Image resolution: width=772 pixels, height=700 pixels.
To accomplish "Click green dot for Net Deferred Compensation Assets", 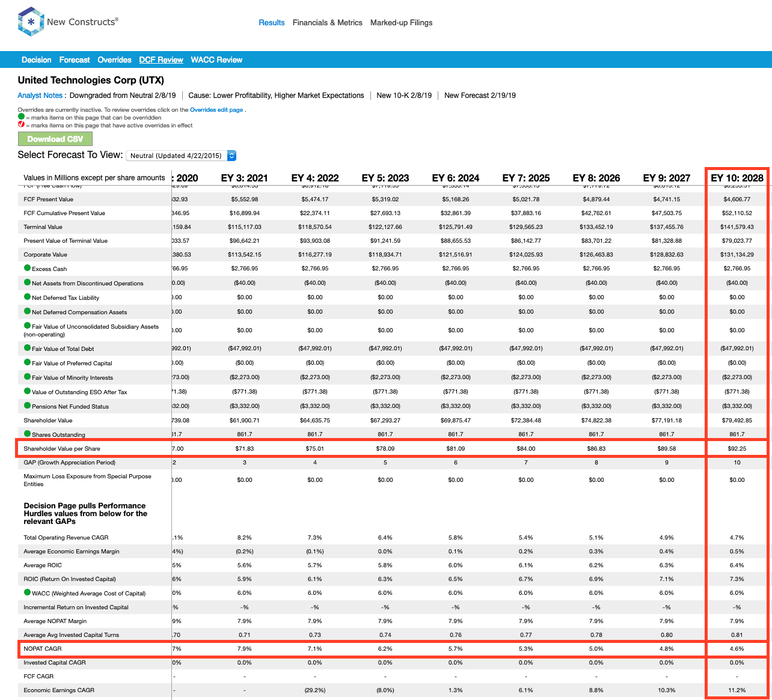I will coord(27,311).
